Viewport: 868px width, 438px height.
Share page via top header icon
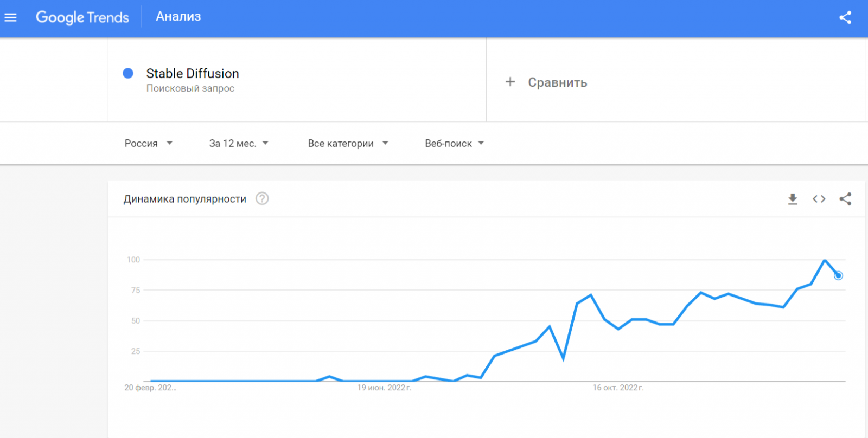(845, 18)
